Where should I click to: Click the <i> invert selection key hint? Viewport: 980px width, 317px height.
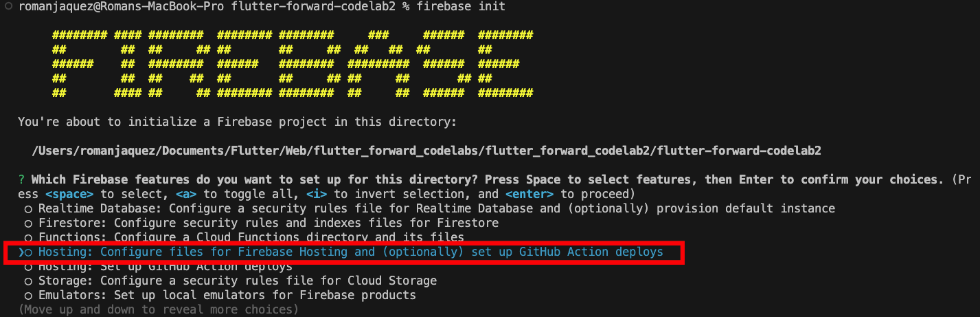tap(317, 194)
